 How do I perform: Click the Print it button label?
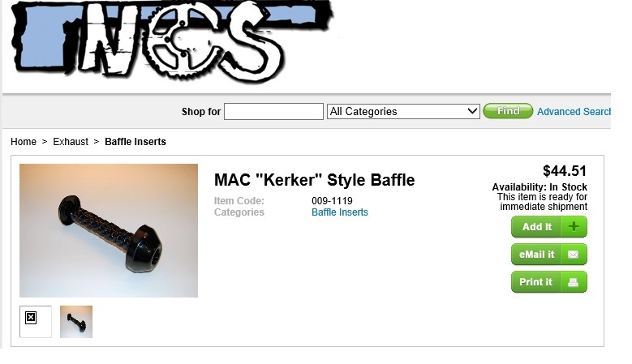pos(535,282)
